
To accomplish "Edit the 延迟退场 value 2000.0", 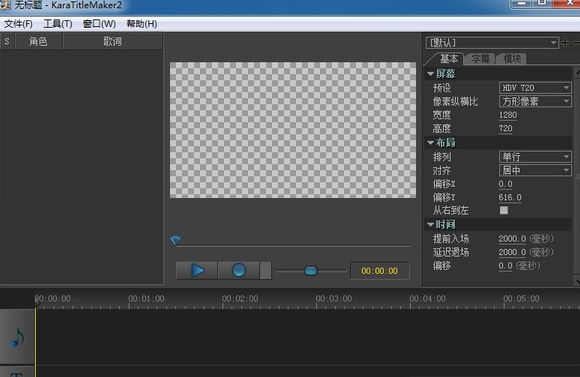I will tap(512, 252).
